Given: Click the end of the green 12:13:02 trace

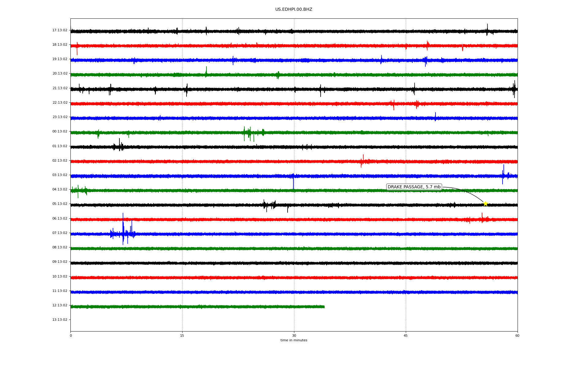Looking at the screenshot, I should [324, 307].
